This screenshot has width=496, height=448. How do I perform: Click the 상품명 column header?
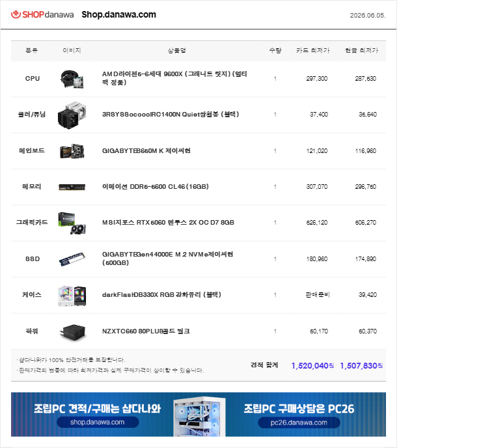[x=176, y=50]
